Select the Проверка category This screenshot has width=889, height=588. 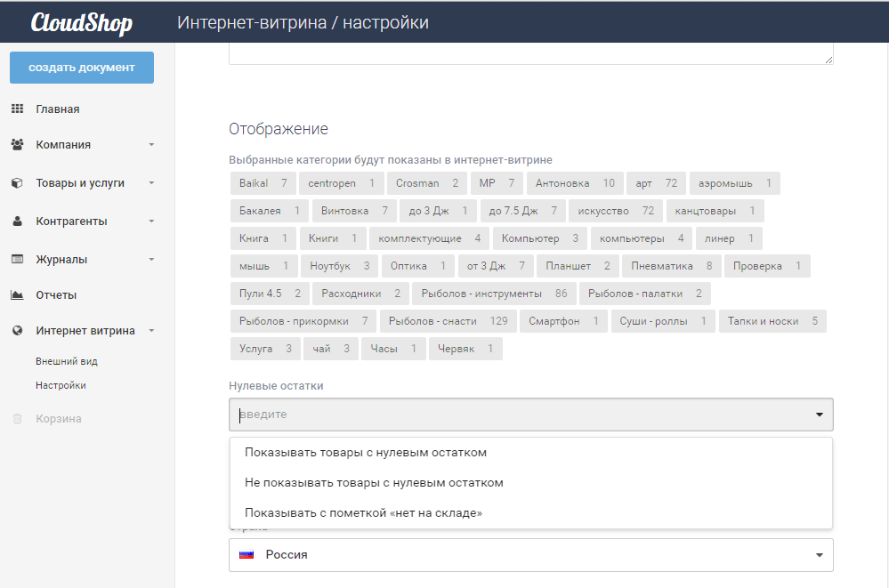pyautogui.click(x=767, y=266)
